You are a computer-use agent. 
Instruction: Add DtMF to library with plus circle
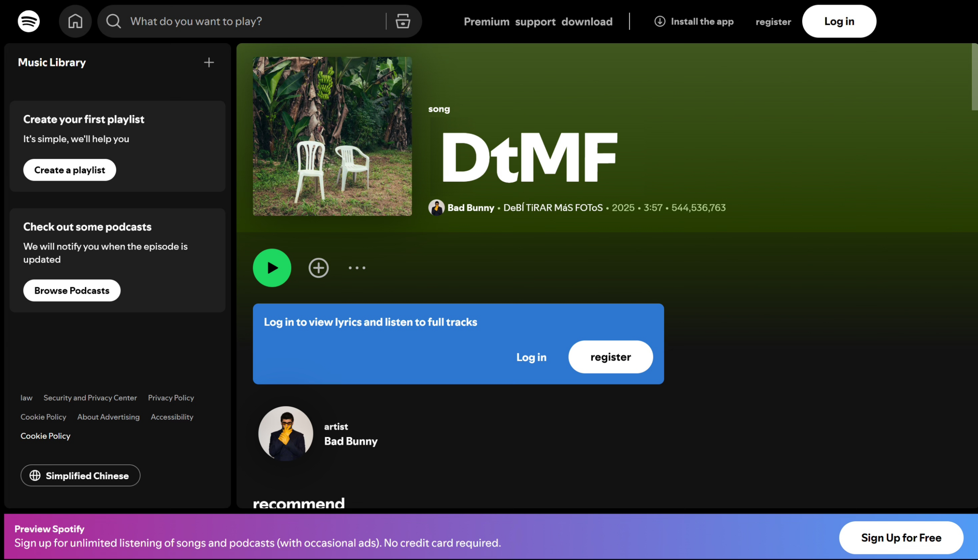click(x=318, y=268)
